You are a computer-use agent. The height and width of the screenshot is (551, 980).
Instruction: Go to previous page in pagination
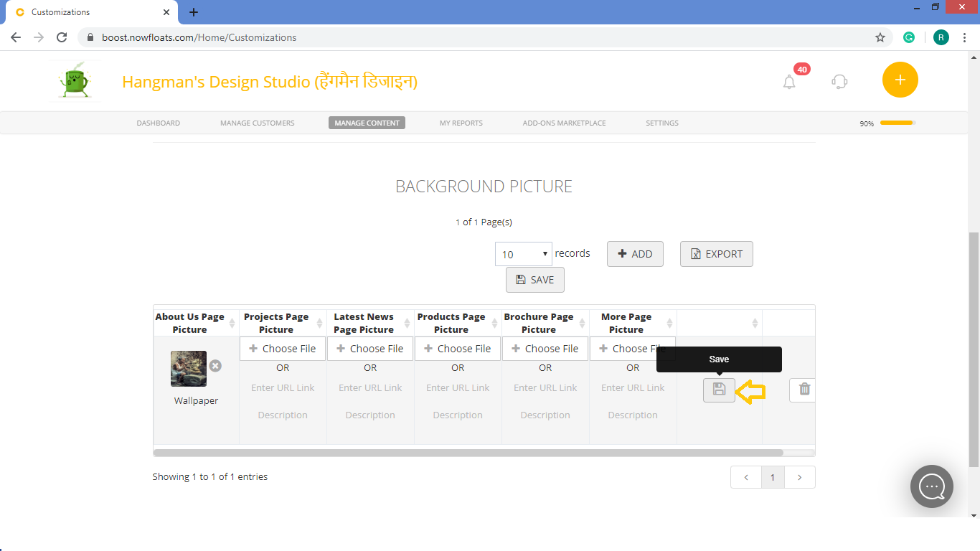pos(746,477)
